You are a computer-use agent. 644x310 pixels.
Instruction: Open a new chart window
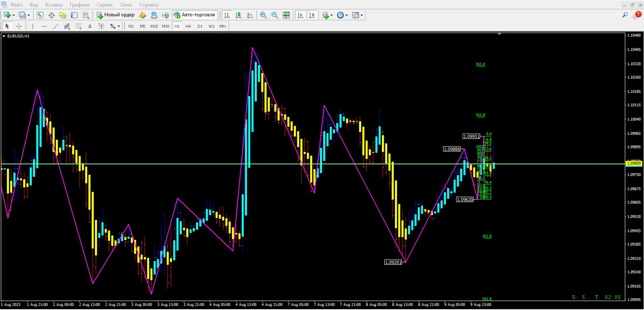(x=7, y=15)
